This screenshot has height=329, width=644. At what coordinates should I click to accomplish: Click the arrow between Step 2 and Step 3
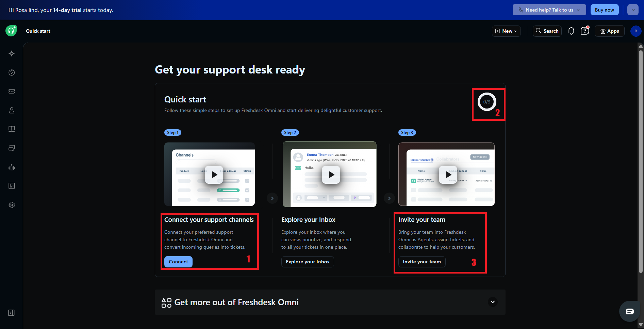(x=389, y=198)
